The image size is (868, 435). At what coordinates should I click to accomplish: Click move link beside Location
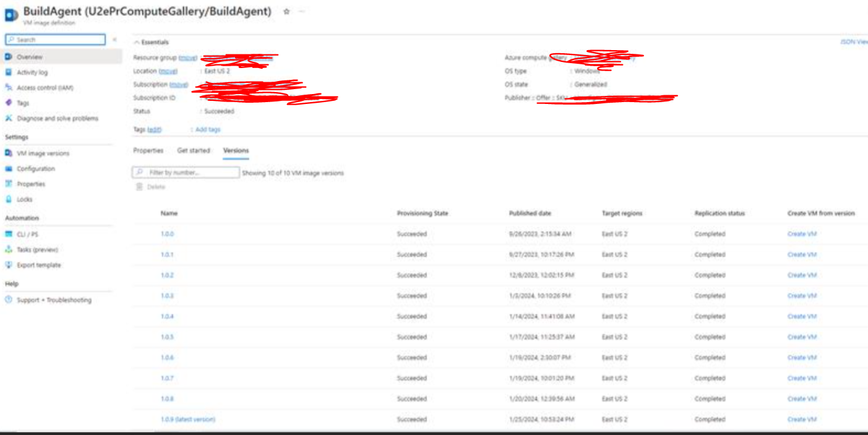pyautogui.click(x=168, y=71)
